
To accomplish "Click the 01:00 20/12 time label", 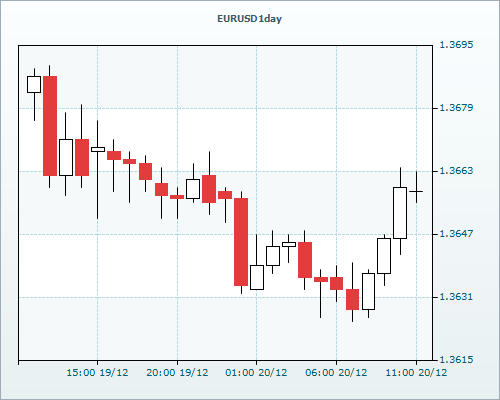I will pyautogui.click(x=256, y=373).
